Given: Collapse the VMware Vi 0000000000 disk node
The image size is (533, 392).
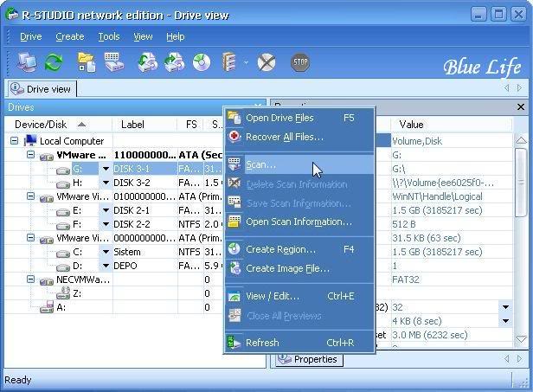Looking at the screenshot, I should (30, 238).
